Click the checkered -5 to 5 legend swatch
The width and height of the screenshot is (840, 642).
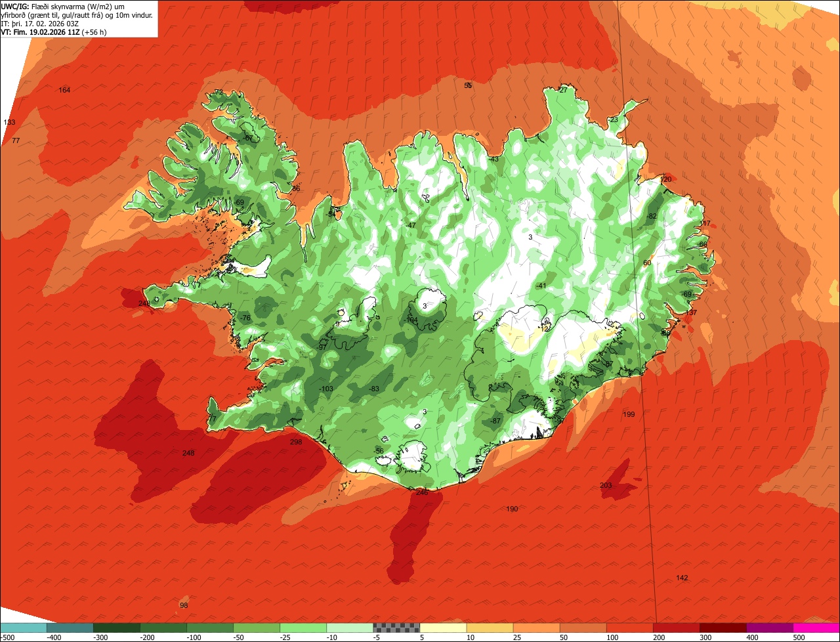396,628
